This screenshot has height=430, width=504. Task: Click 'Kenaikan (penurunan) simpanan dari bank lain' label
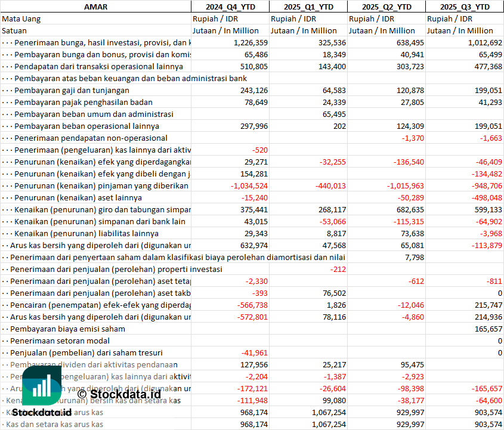(100, 221)
